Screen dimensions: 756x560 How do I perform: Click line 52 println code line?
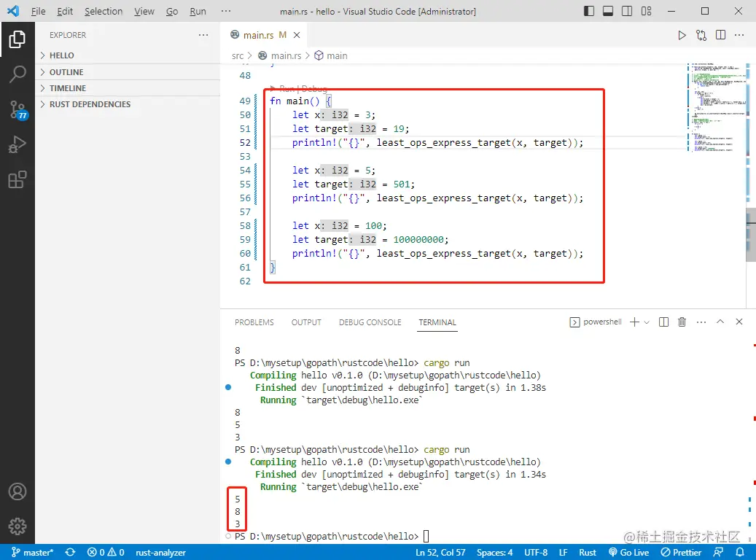coord(437,143)
